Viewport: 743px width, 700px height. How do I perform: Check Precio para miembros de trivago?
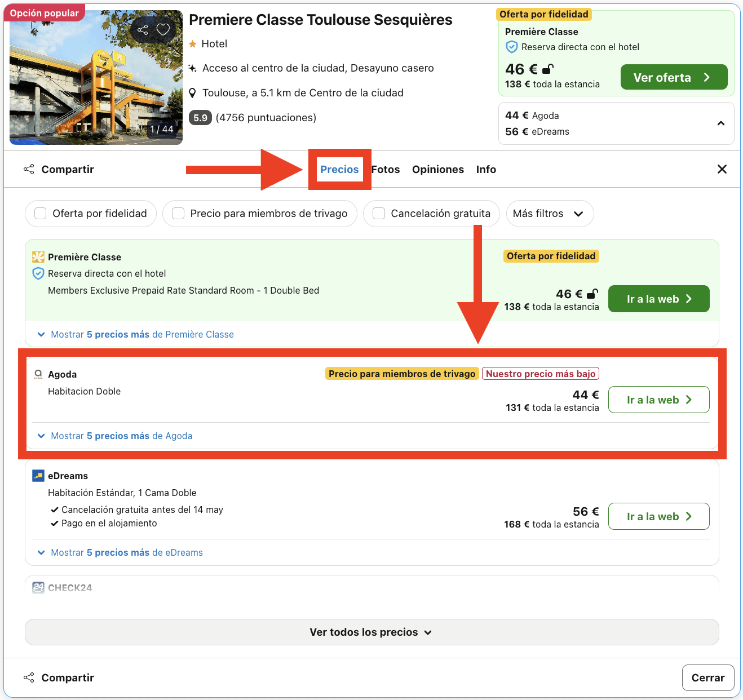click(x=178, y=214)
